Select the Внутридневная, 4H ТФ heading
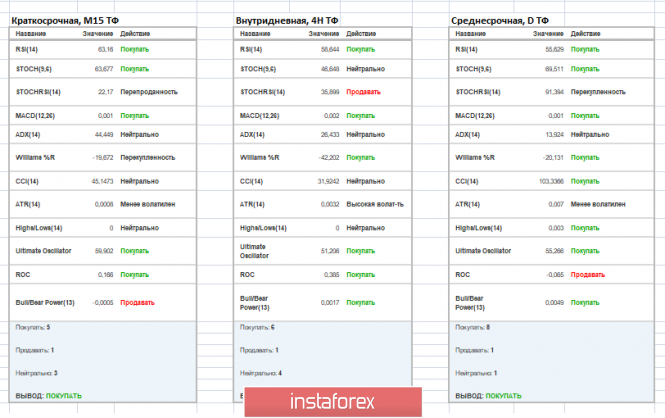The width and height of the screenshot is (665, 418). coord(287,20)
